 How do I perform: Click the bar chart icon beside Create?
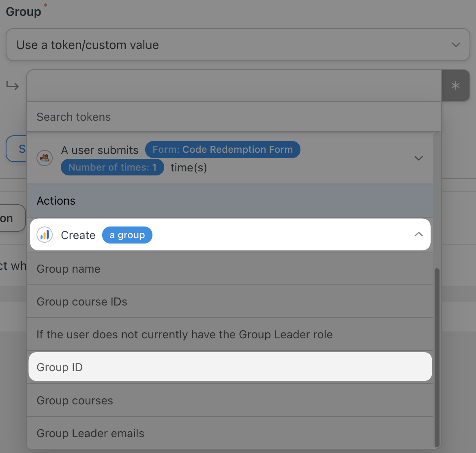tap(45, 235)
